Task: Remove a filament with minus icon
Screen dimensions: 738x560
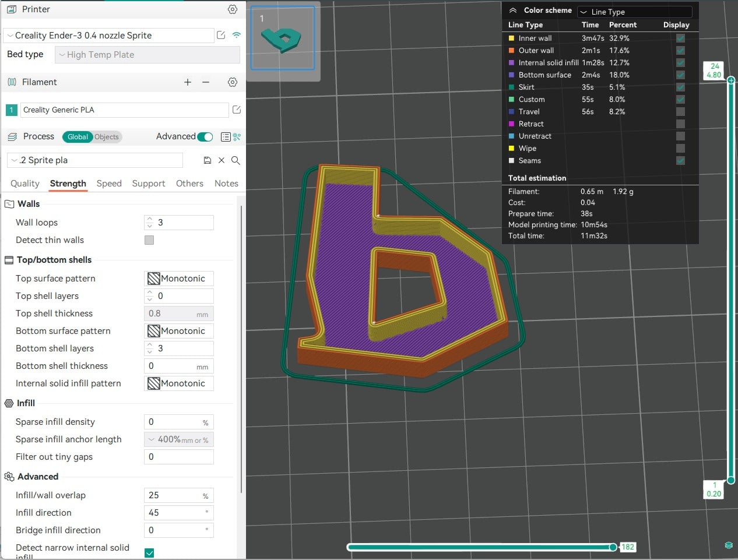Action: coord(206,82)
